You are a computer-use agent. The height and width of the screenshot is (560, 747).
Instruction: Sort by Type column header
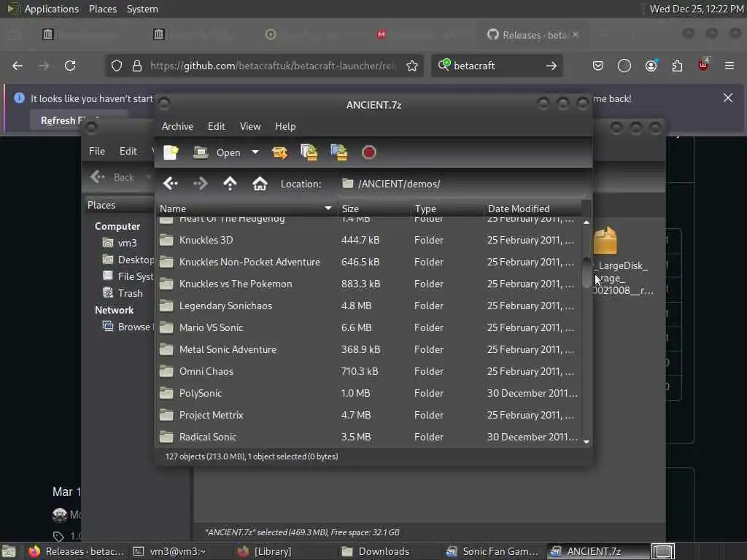pyautogui.click(x=447, y=209)
